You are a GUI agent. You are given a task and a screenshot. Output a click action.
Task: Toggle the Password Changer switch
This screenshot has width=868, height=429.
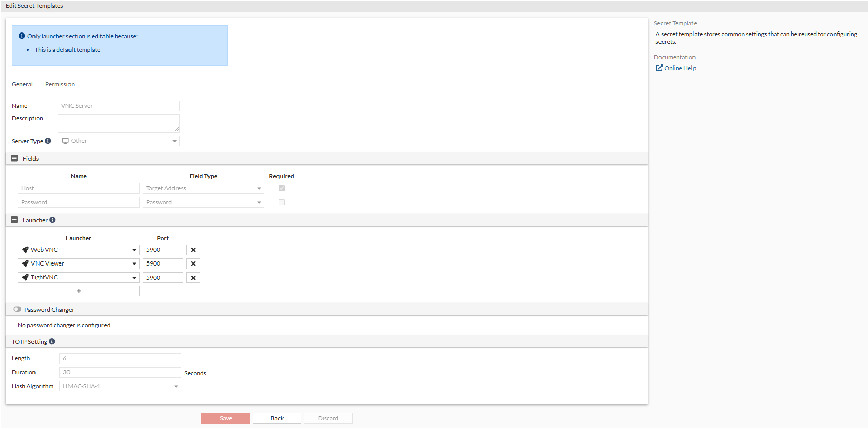(17, 309)
